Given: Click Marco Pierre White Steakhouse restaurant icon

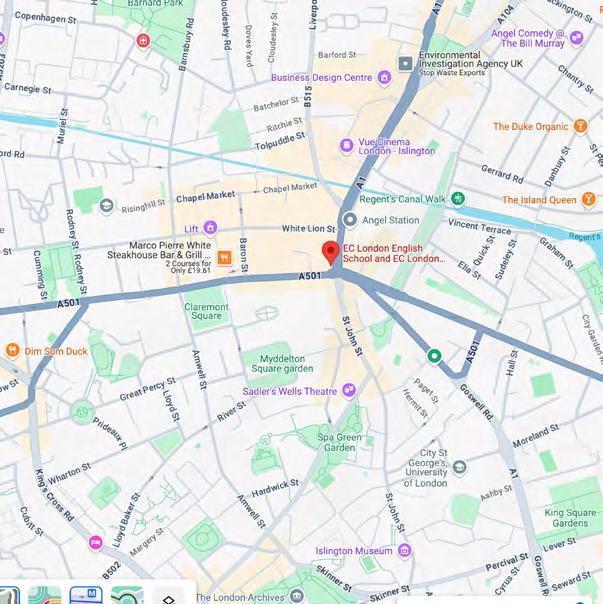Looking at the screenshot, I should pyautogui.click(x=224, y=257).
